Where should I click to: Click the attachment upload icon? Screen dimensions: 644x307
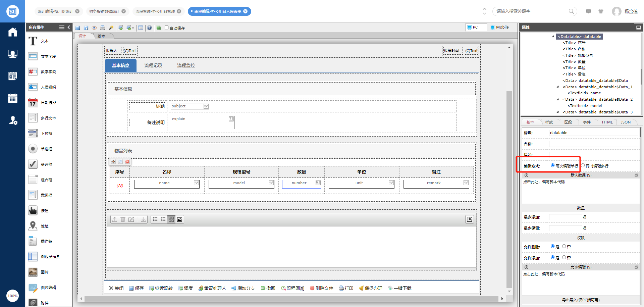tap(115, 219)
